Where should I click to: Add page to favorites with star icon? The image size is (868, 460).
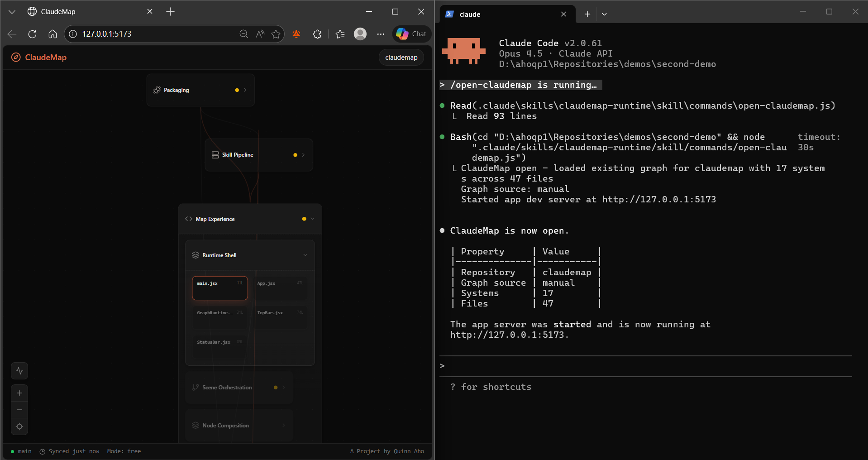276,34
